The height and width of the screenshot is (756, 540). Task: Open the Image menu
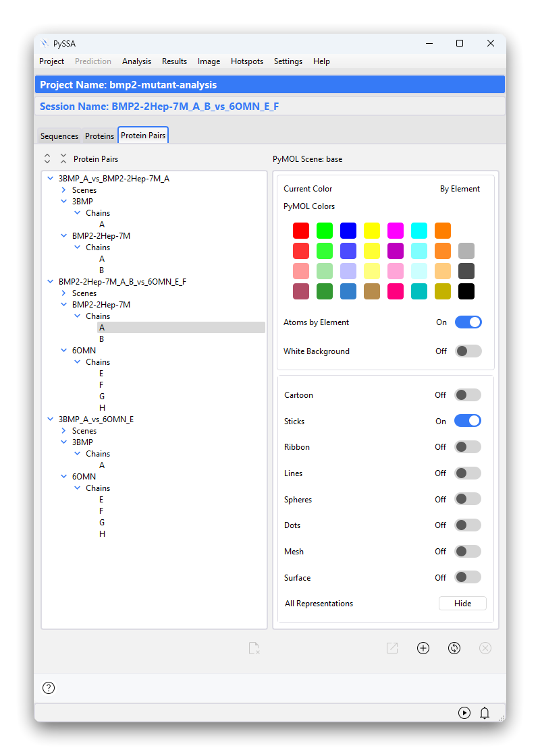point(209,61)
